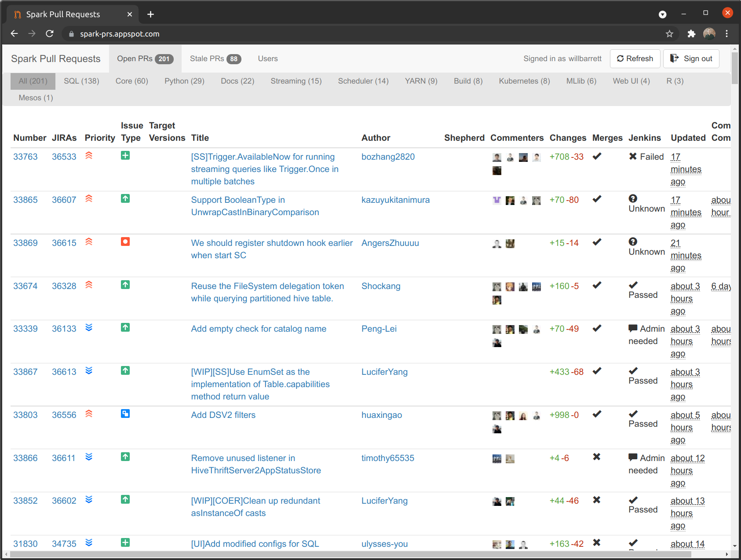Click the Sign out button
741x560 pixels.
(691, 59)
